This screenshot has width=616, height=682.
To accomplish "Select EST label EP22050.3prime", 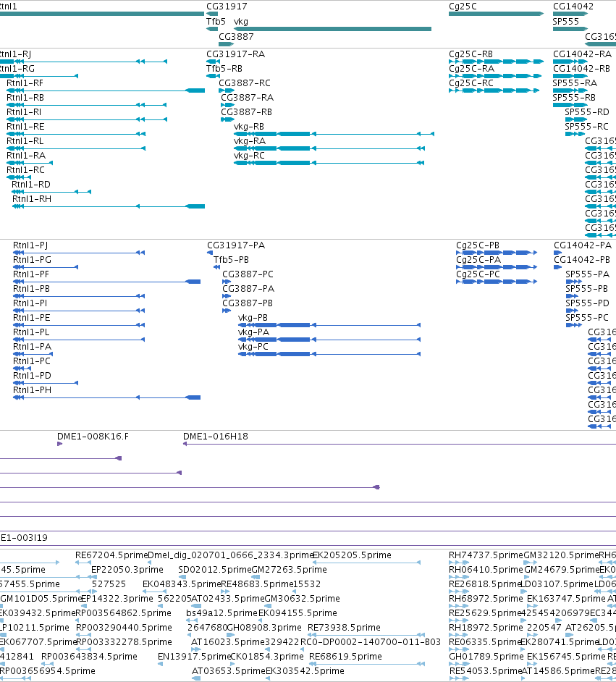I will click(x=127, y=569).
